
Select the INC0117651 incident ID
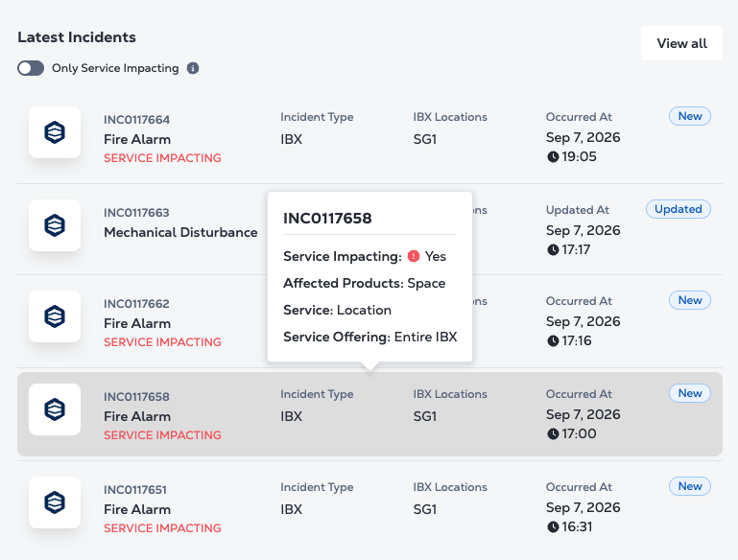point(135,490)
